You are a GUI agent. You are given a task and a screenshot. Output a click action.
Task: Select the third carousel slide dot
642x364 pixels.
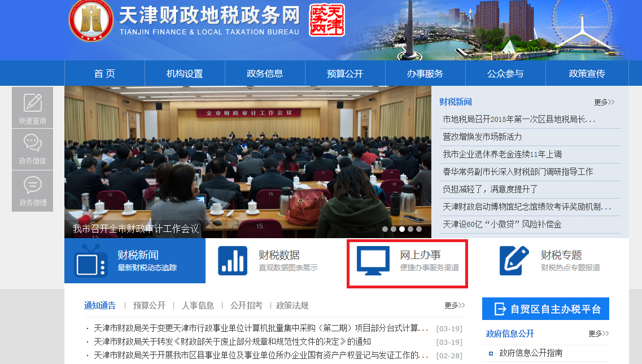402,229
